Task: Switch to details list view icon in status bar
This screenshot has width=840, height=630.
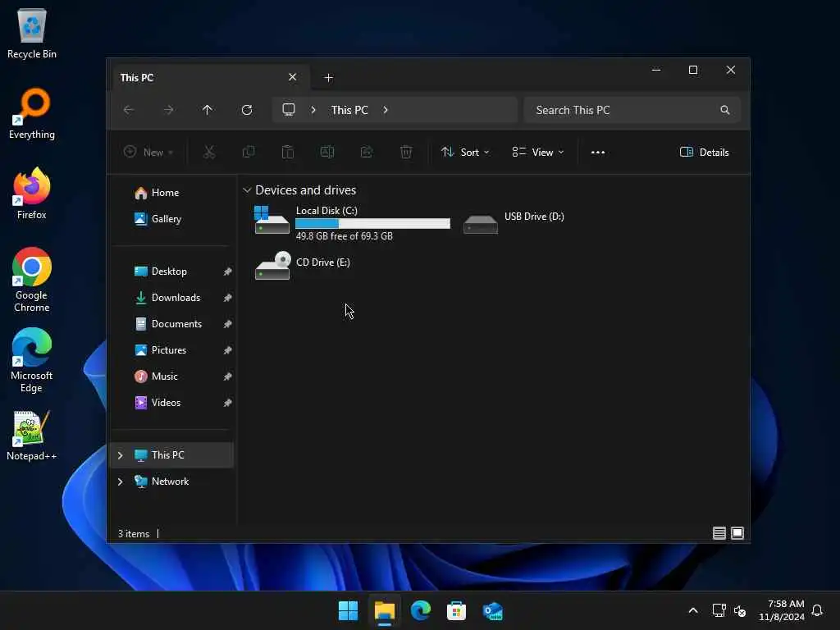Action: point(719,533)
